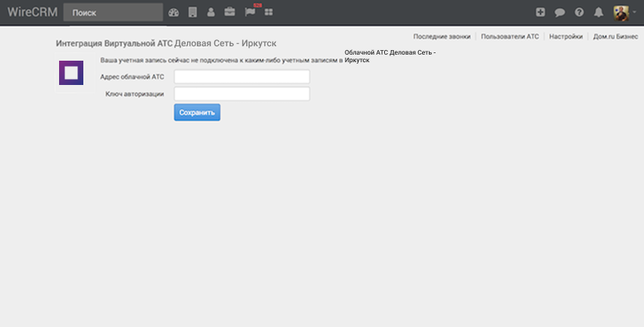Show notifications via the bell icon
This screenshot has height=327, width=644.
pos(599,12)
